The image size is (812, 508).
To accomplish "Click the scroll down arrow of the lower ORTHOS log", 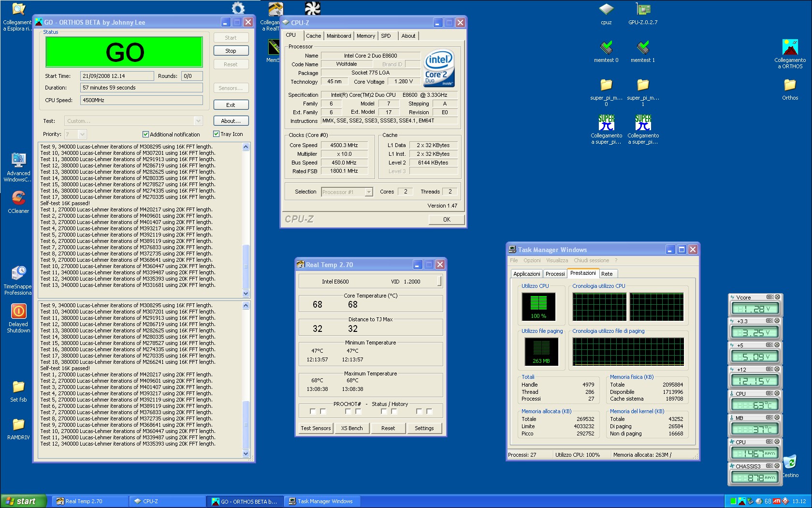I will [246, 453].
